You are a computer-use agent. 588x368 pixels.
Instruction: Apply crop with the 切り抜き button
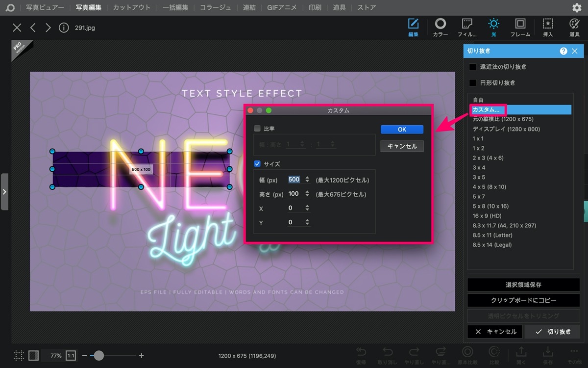(552, 332)
